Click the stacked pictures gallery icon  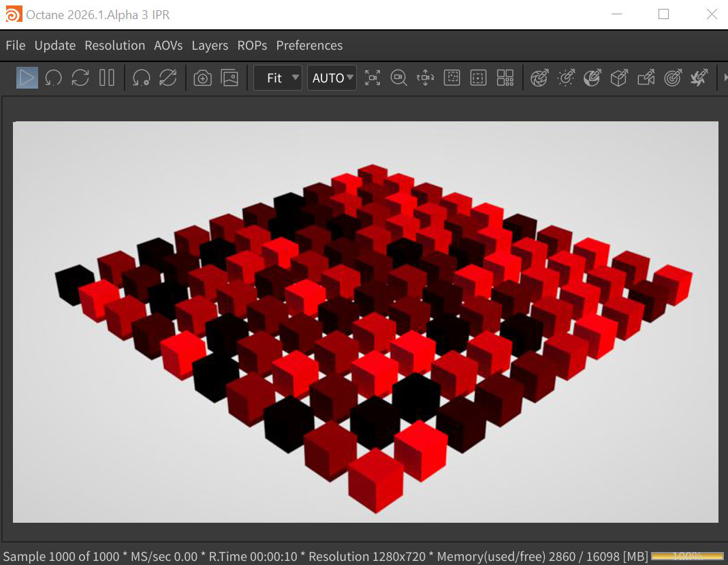point(230,78)
